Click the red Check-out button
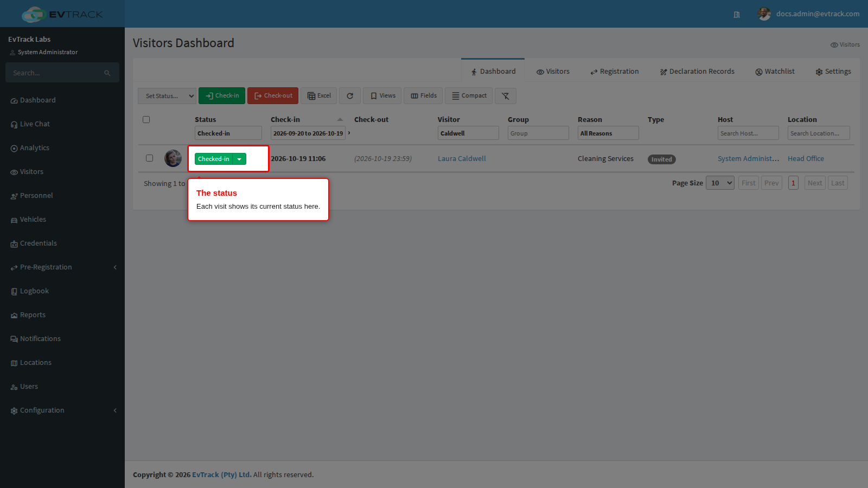Viewport: 868px width, 488px height. click(x=273, y=95)
